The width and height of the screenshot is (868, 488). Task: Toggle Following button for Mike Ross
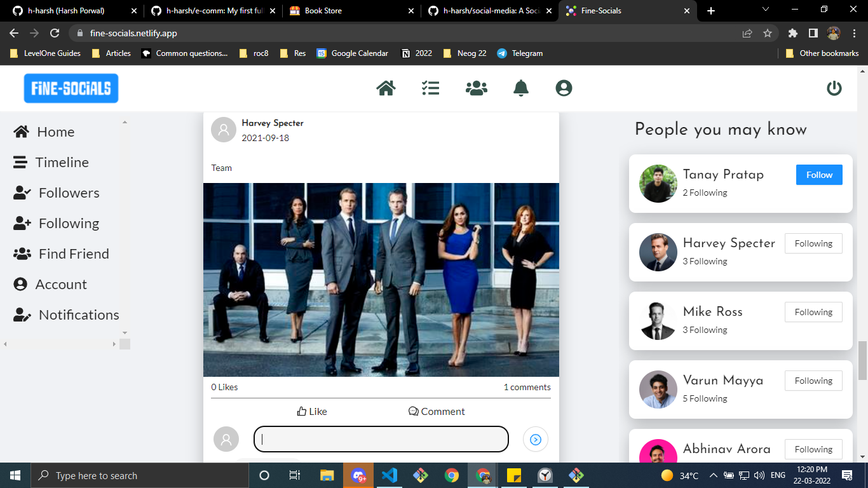point(813,312)
